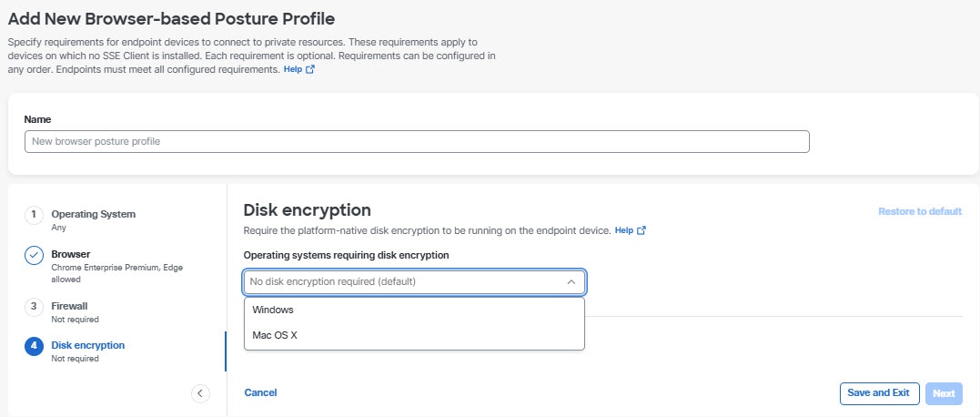980x417 pixels.
Task: Click the Save and Exit button
Action: point(879,393)
